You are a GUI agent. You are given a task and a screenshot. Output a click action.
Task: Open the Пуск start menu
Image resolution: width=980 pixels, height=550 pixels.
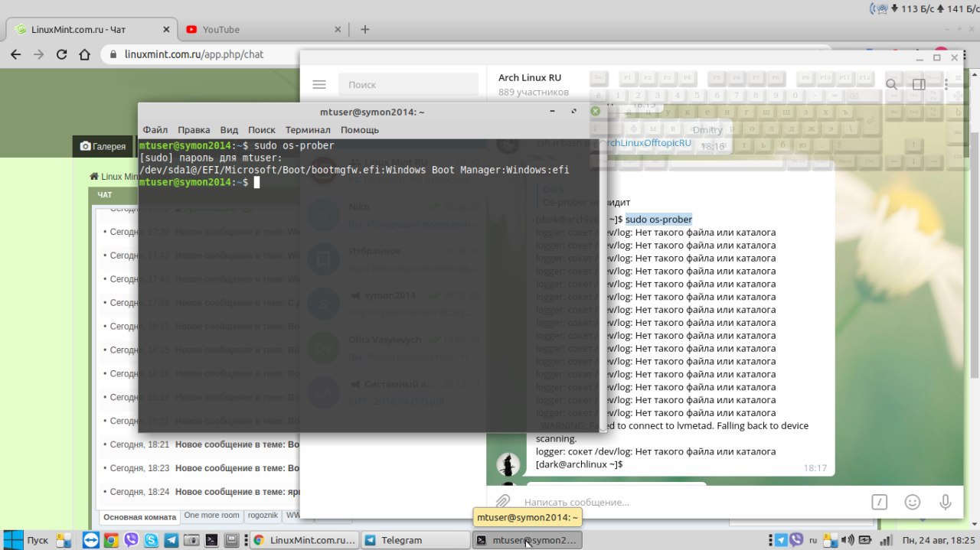(28, 540)
